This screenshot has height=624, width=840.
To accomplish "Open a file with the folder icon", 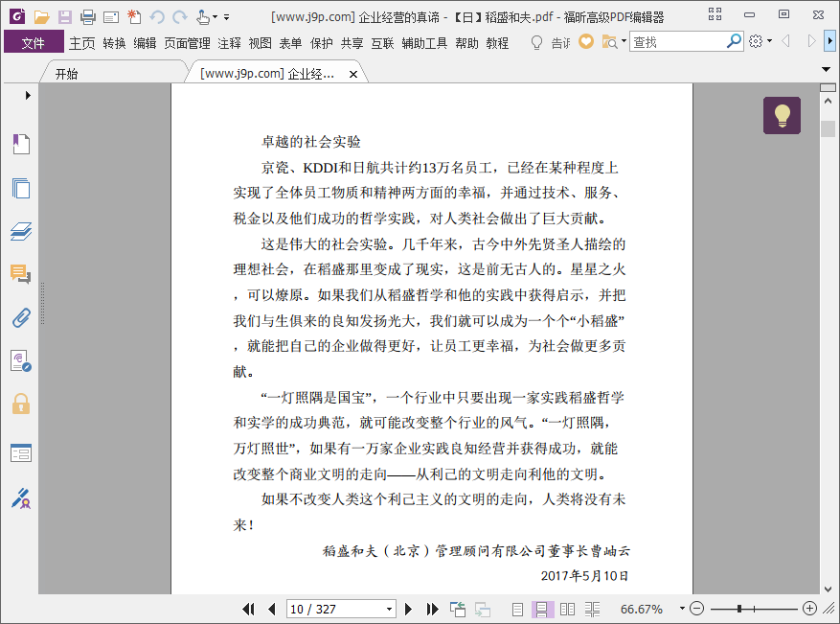I will [41, 17].
